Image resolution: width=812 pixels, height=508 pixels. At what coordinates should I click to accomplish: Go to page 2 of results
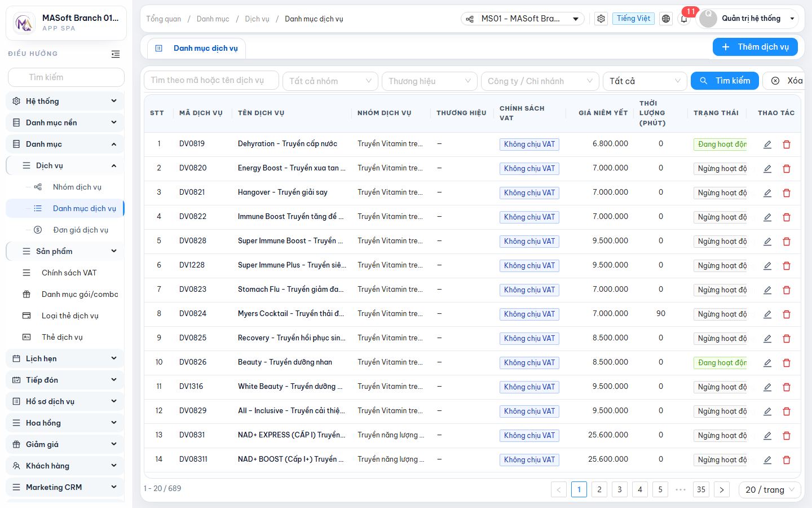[x=599, y=489]
